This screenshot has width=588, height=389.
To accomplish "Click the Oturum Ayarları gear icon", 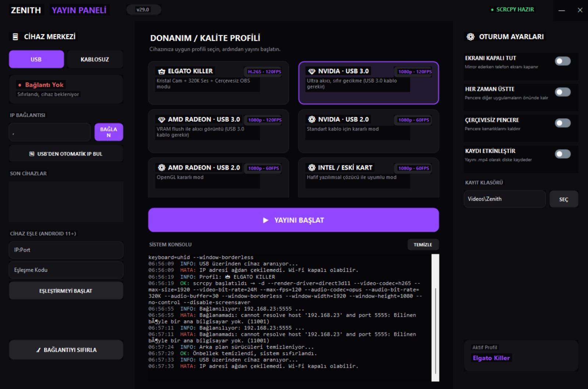I will [470, 37].
